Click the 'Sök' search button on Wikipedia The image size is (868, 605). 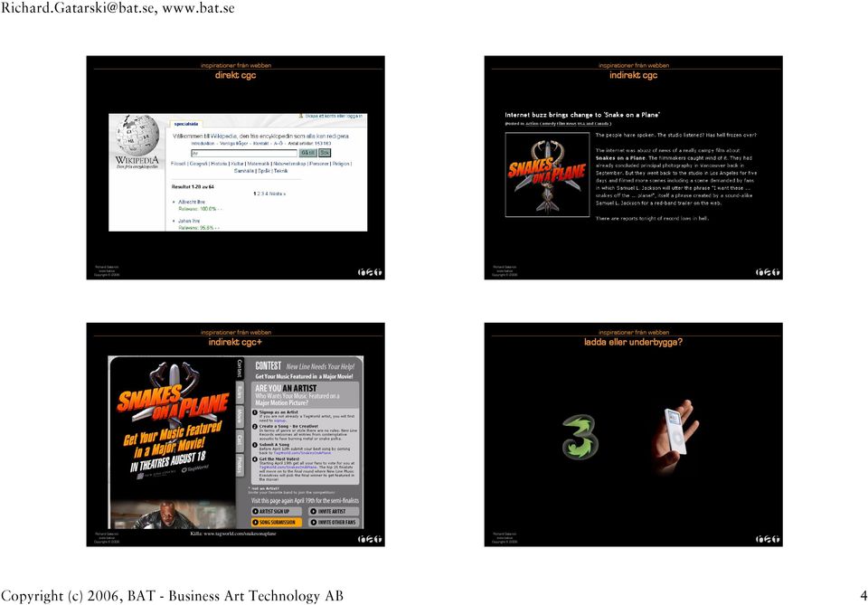[x=325, y=153]
